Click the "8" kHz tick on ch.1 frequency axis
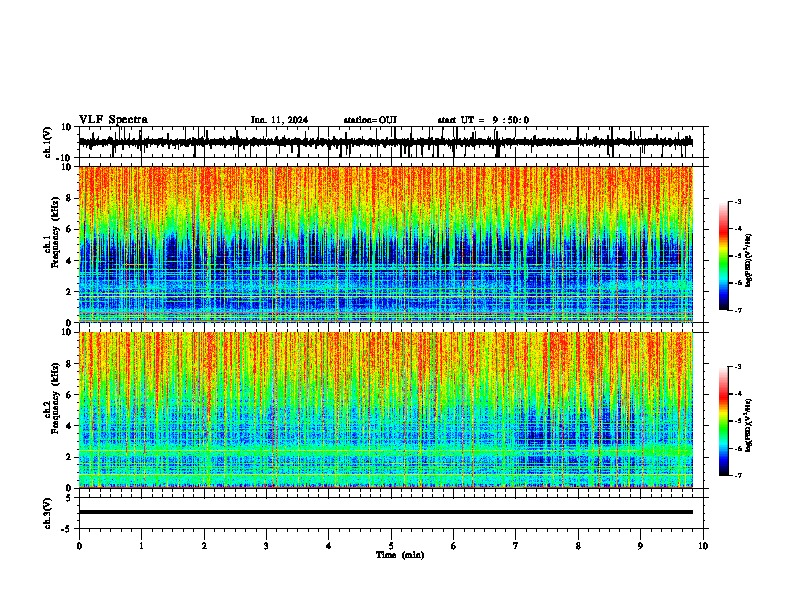Viewport: 792px width, 612px height. (70, 198)
